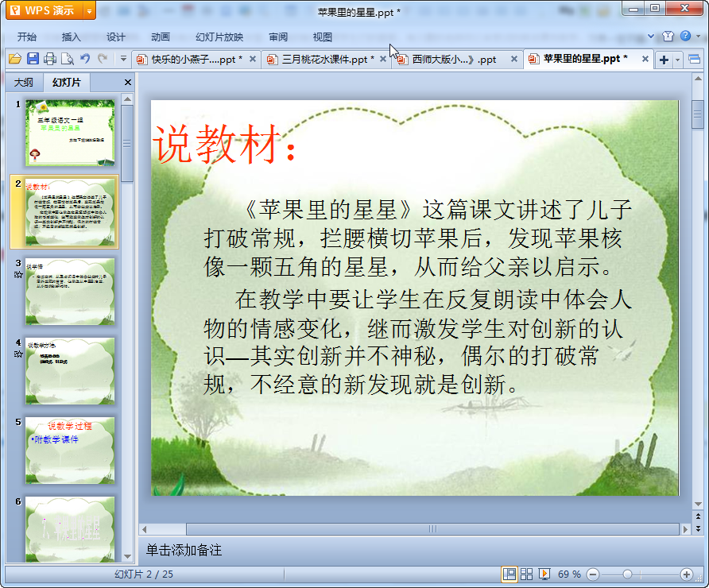The width and height of the screenshot is (709, 588).
Task: Go to next slide double-arrow button
Action: (x=698, y=528)
